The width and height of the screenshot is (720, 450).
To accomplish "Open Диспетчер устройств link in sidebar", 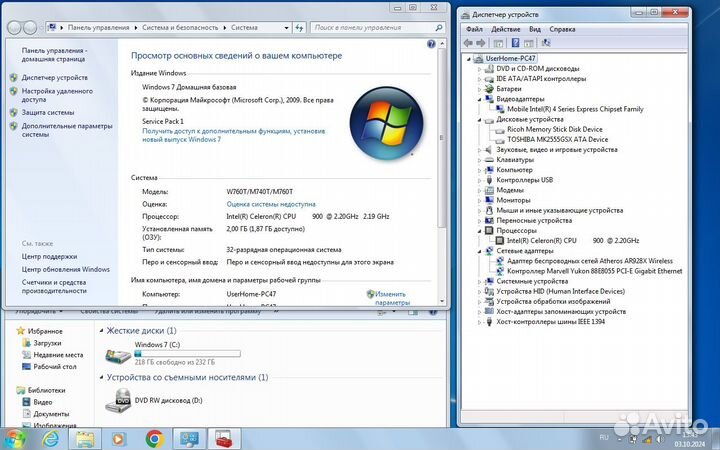I will (x=54, y=78).
